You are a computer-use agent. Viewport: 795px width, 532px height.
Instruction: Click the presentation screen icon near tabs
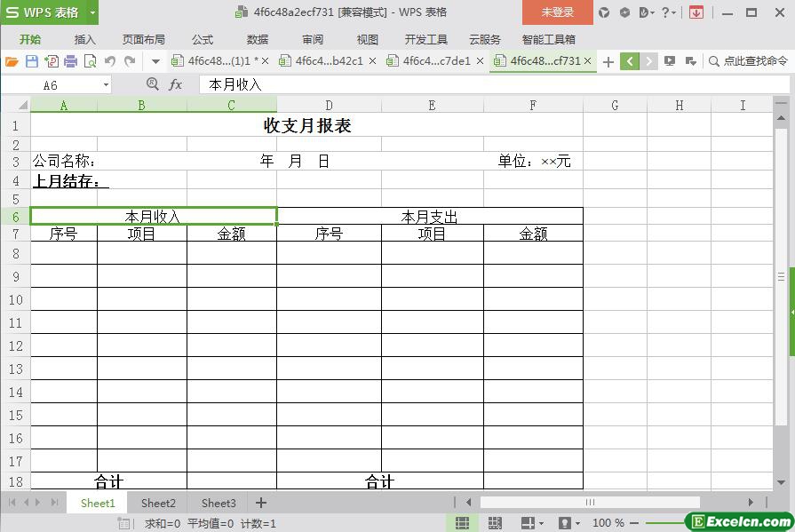(670, 61)
